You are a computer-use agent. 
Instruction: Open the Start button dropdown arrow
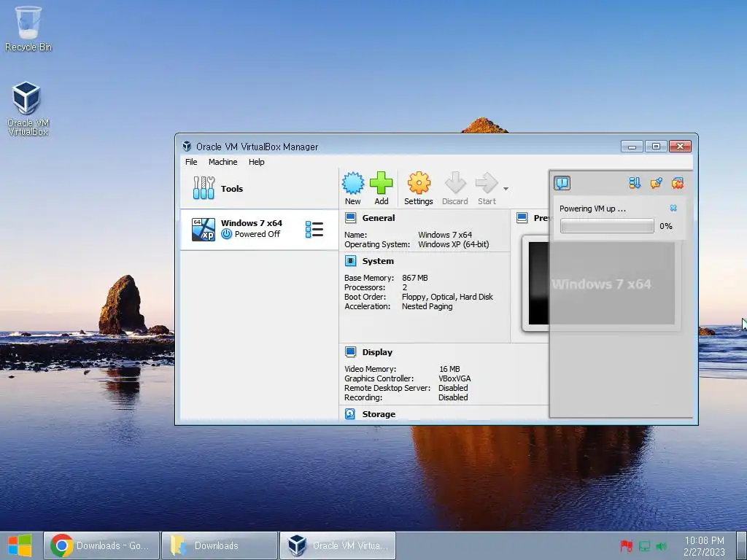(x=506, y=189)
